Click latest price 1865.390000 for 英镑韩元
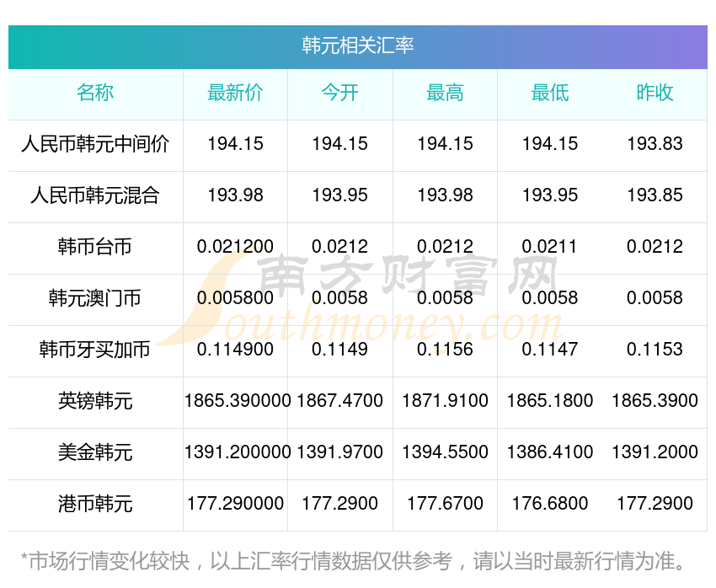 [238, 401]
